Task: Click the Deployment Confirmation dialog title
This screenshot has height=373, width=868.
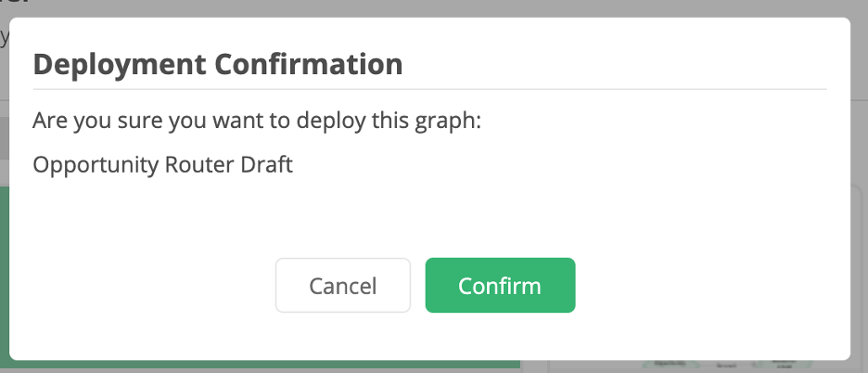Action: click(218, 64)
